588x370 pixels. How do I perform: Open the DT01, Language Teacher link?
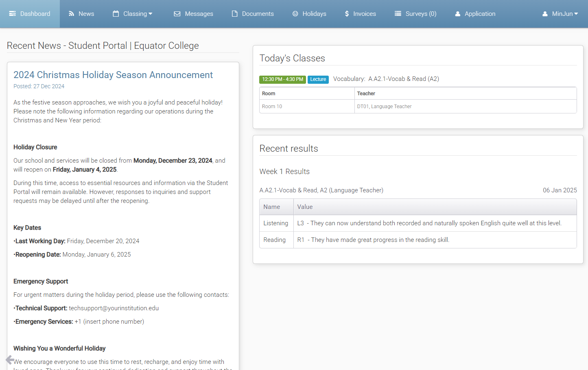tap(384, 107)
